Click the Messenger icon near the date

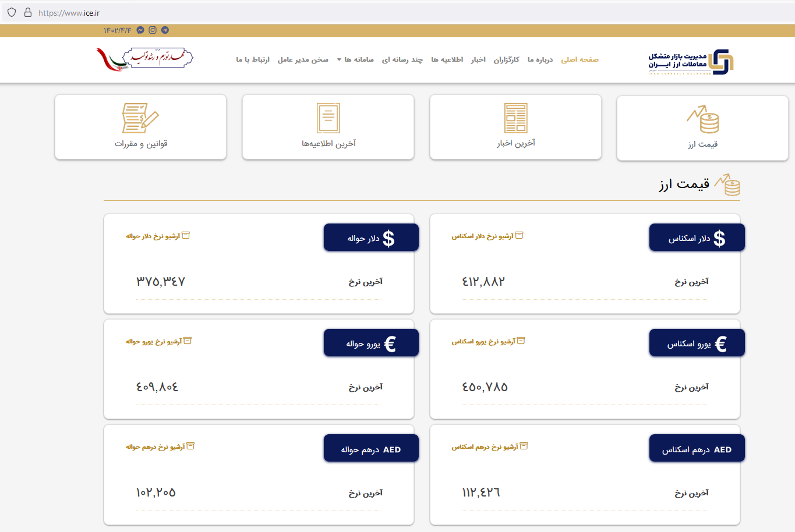pos(140,30)
